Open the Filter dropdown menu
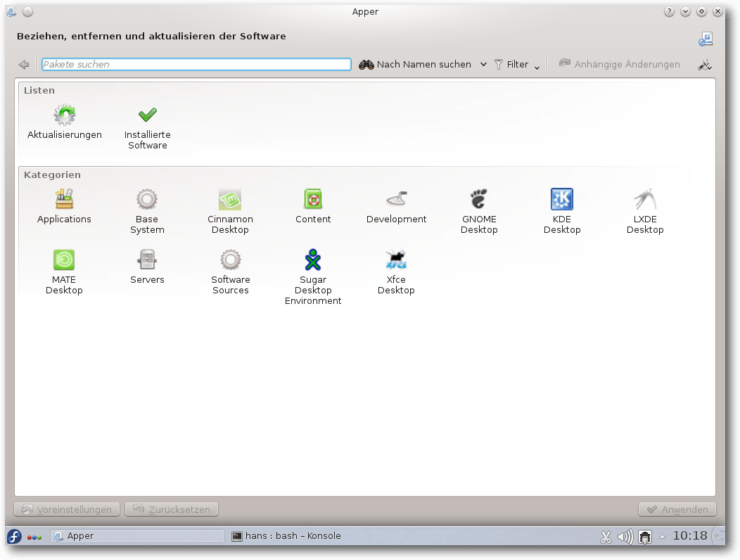740x560 pixels. point(517,64)
